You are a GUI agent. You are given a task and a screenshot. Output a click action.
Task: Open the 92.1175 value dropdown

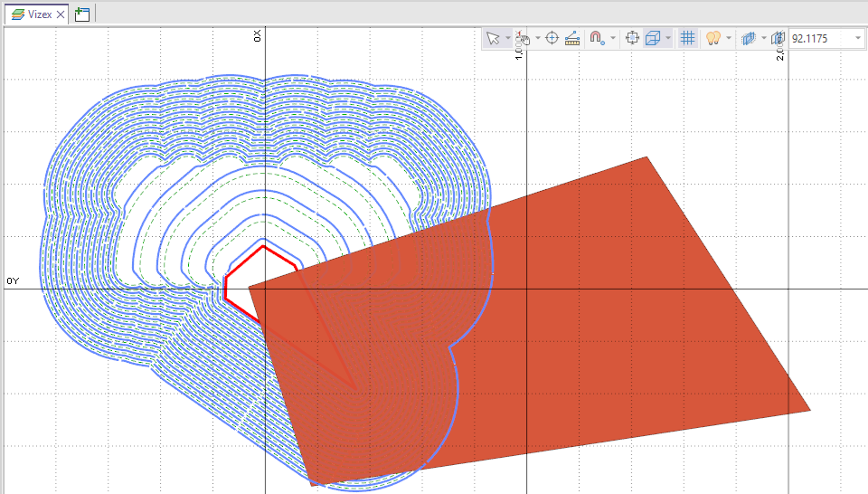(857, 38)
